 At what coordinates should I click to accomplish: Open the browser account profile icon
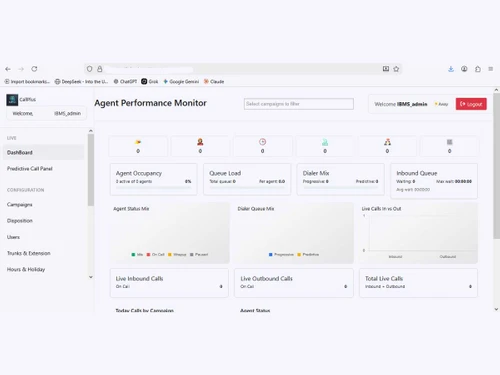(464, 69)
